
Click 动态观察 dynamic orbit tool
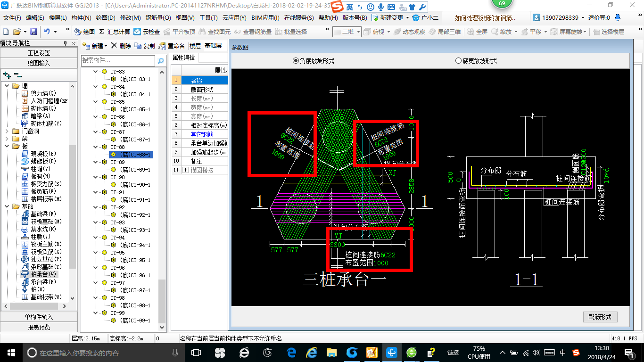pyautogui.click(x=409, y=32)
